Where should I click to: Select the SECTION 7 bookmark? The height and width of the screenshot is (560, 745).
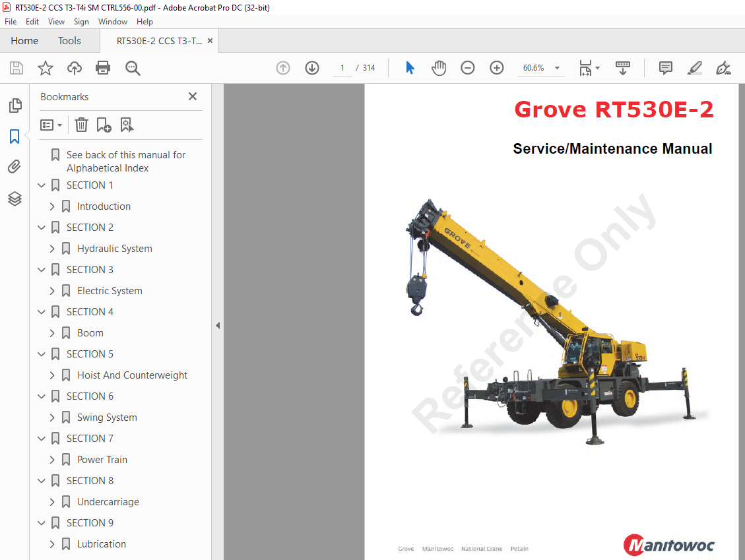pyautogui.click(x=90, y=439)
